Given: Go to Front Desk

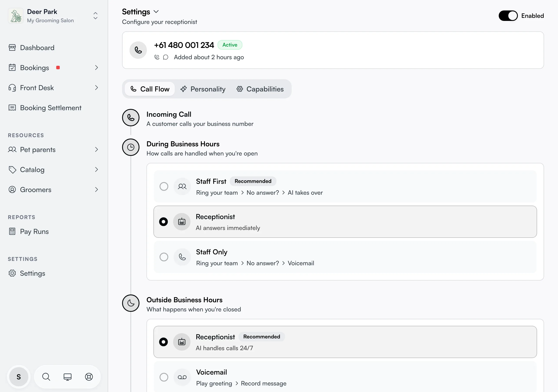Looking at the screenshot, I should [x=37, y=88].
